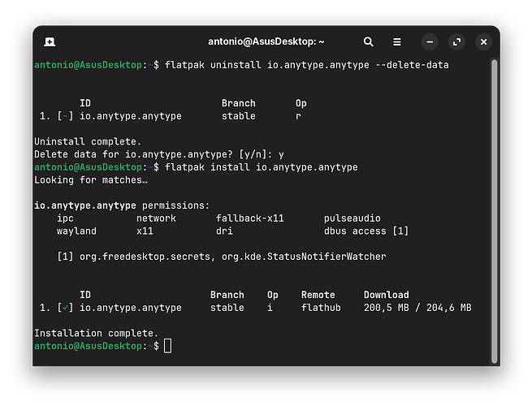Close the terminal window
This screenshot has height=406, width=532.
tap(484, 41)
